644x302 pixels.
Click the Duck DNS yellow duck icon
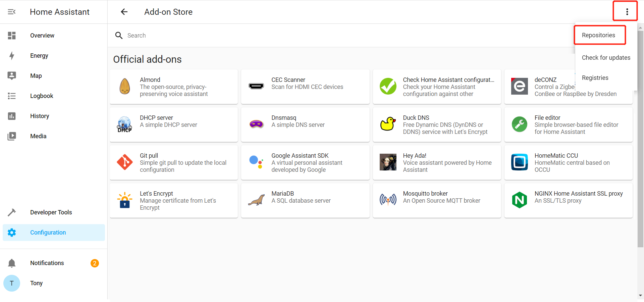pyautogui.click(x=388, y=124)
